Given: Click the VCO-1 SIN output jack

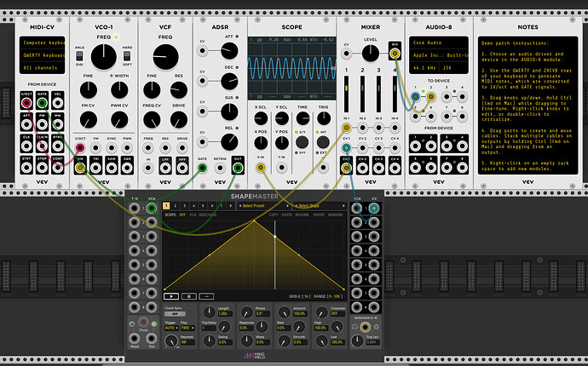Looking at the screenshot, I should click(80, 168).
